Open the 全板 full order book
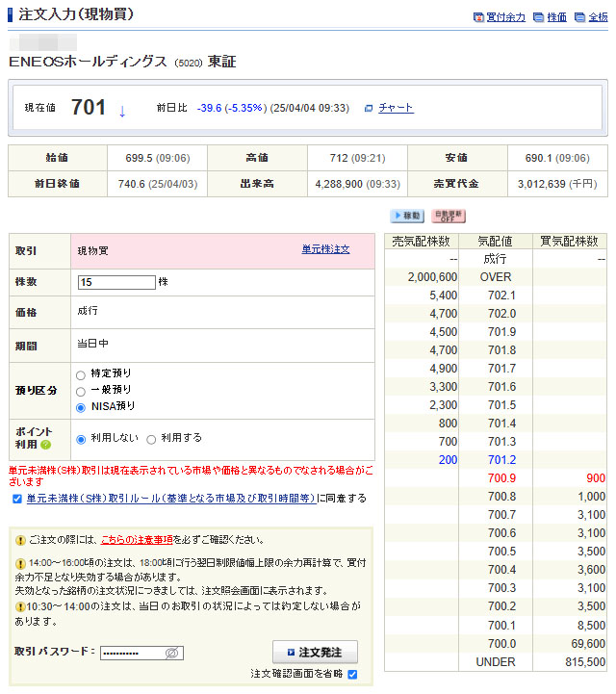 (x=597, y=17)
